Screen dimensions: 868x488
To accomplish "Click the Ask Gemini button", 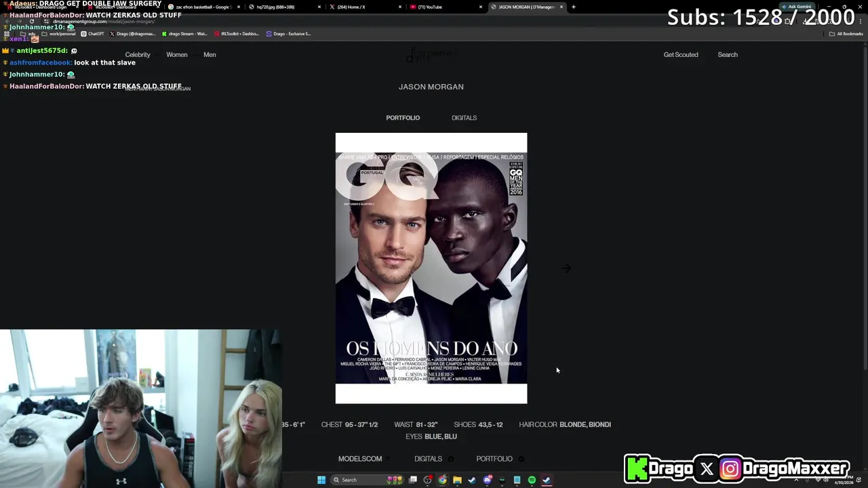I will click(797, 7).
